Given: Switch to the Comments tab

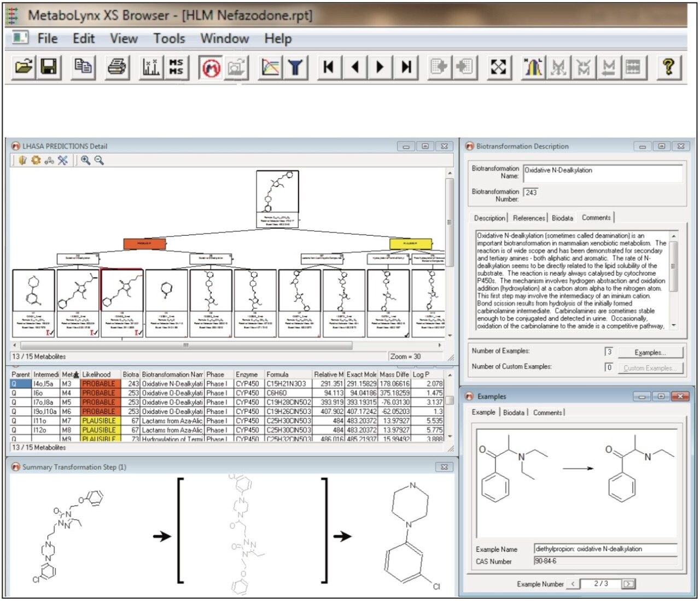Looking at the screenshot, I should 596,218.
